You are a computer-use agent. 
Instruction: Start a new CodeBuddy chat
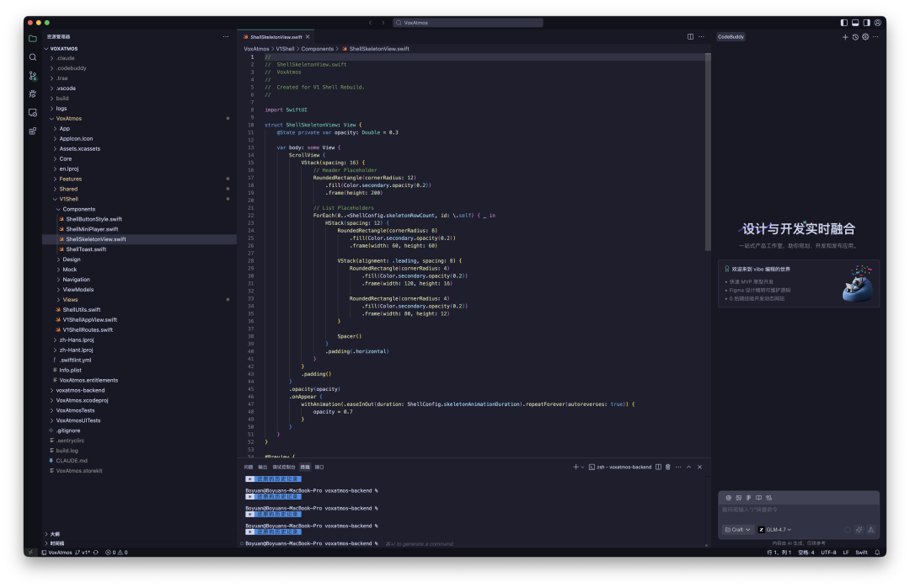tap(845, 37)
